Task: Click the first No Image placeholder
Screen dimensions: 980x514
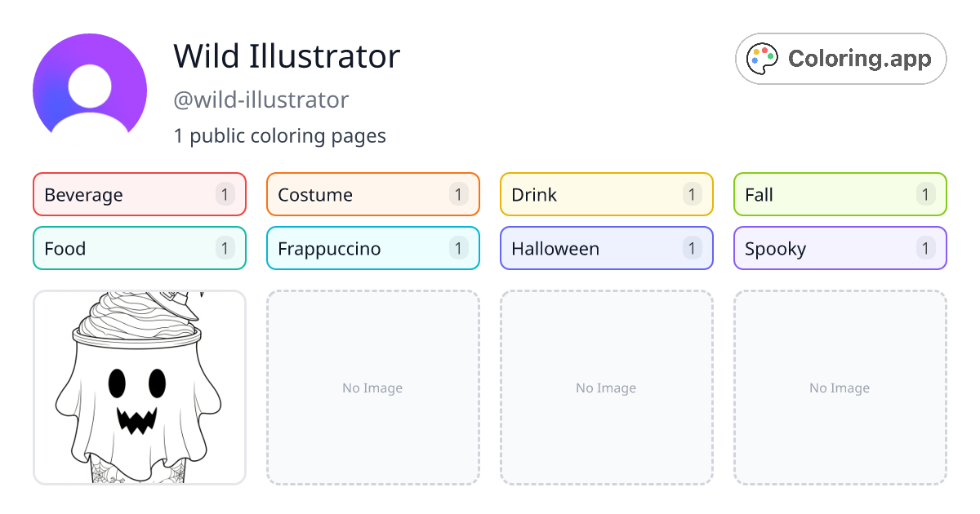Action: point(372,388)
